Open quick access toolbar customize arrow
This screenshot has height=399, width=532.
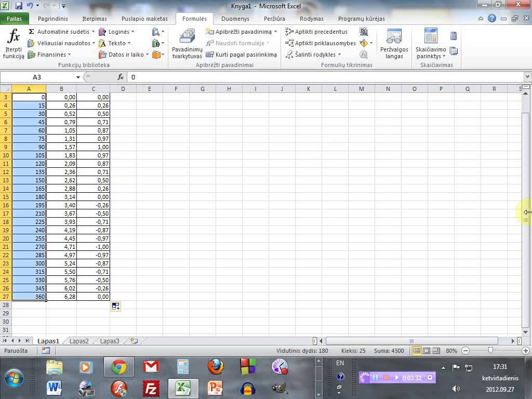coord(63,6)
